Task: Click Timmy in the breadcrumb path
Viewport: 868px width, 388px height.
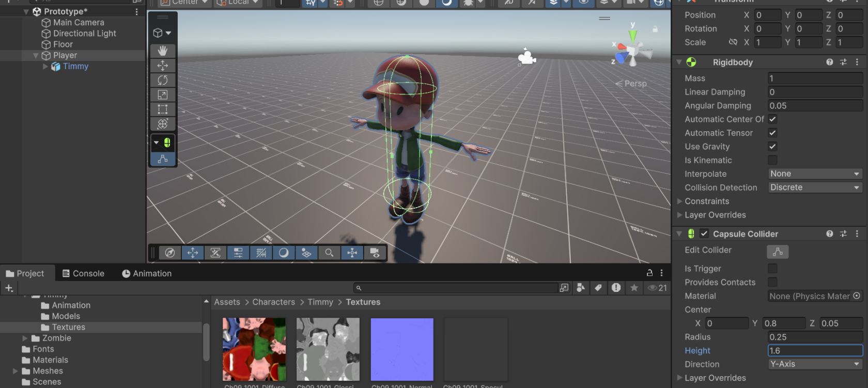Action: 320,302
